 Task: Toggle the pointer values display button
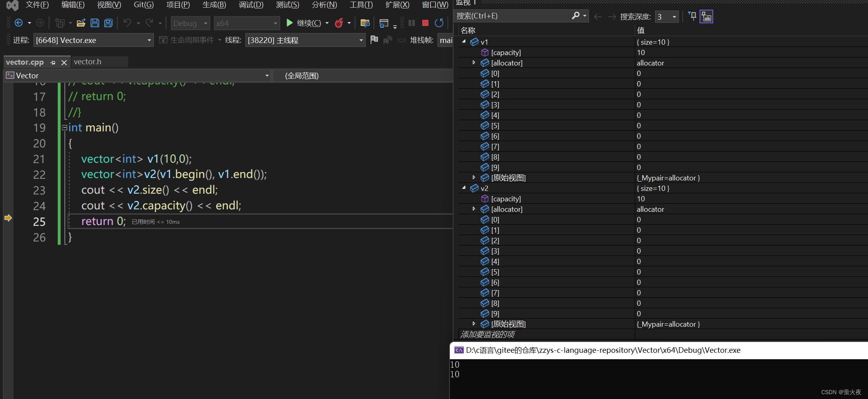point(707,16)
